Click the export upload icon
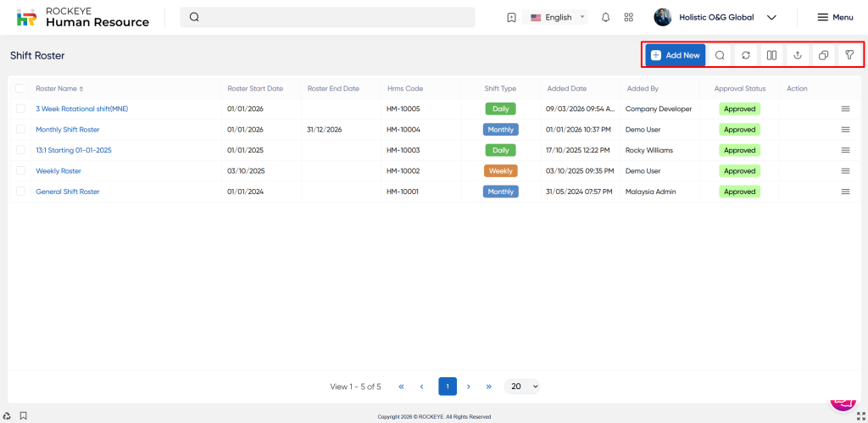The height and width of the screenshot is (423, 868). [797, 55]
